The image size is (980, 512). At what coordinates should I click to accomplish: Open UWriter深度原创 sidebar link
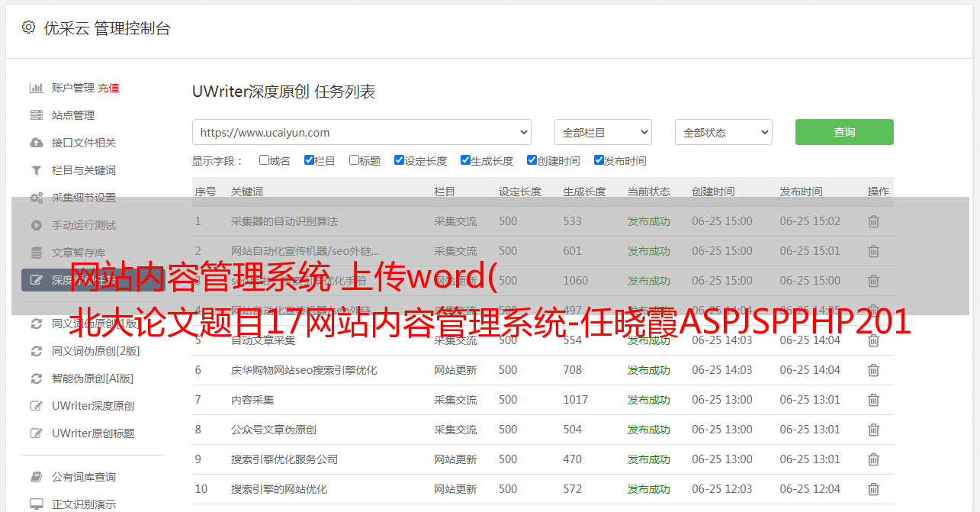tap(93, 406)
